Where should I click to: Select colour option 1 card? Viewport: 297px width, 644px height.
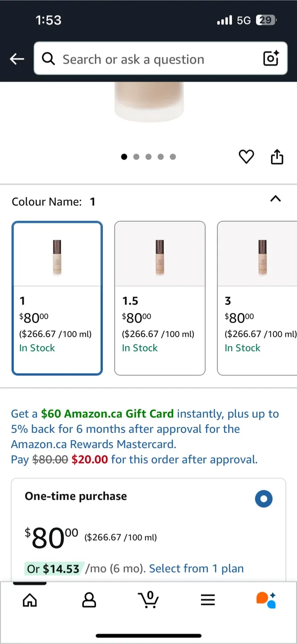pos(57,298)
